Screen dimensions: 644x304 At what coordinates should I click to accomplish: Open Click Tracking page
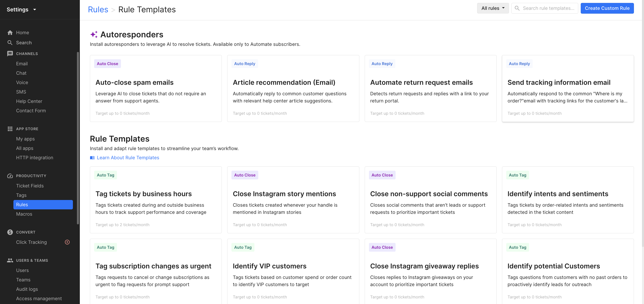(x=31, y=242)
